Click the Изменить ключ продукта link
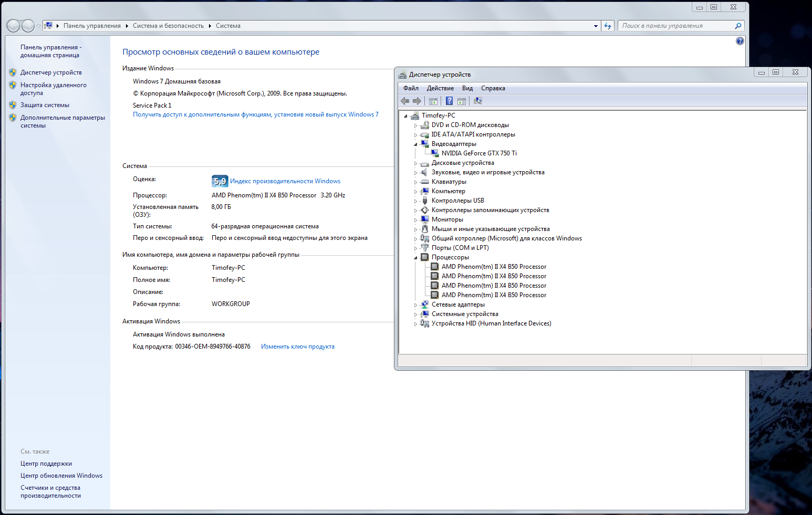 (x=297, y=346)
